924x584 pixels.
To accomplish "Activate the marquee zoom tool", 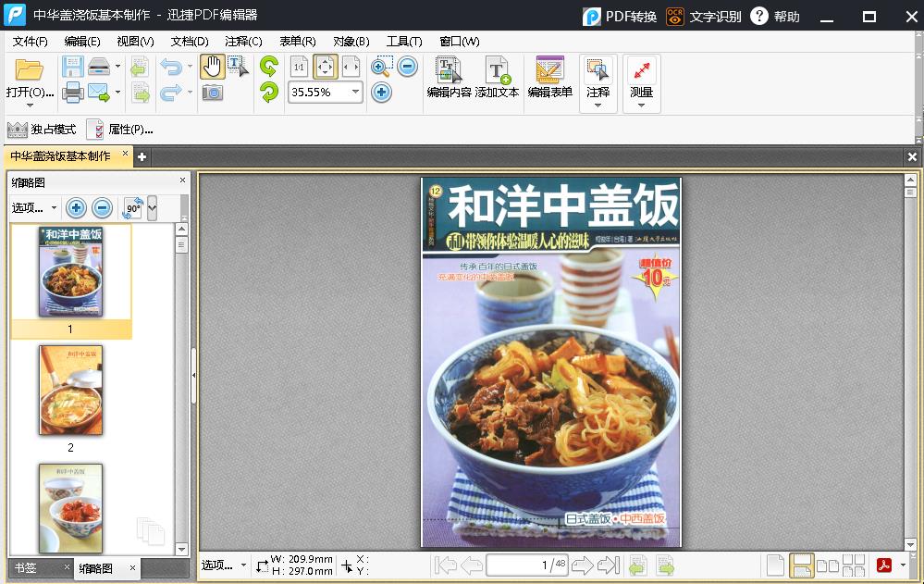I will [381, 67].
